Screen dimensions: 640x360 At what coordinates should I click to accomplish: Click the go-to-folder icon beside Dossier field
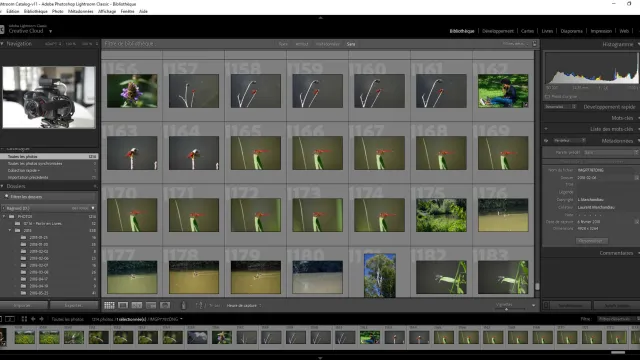pos(636,178)
